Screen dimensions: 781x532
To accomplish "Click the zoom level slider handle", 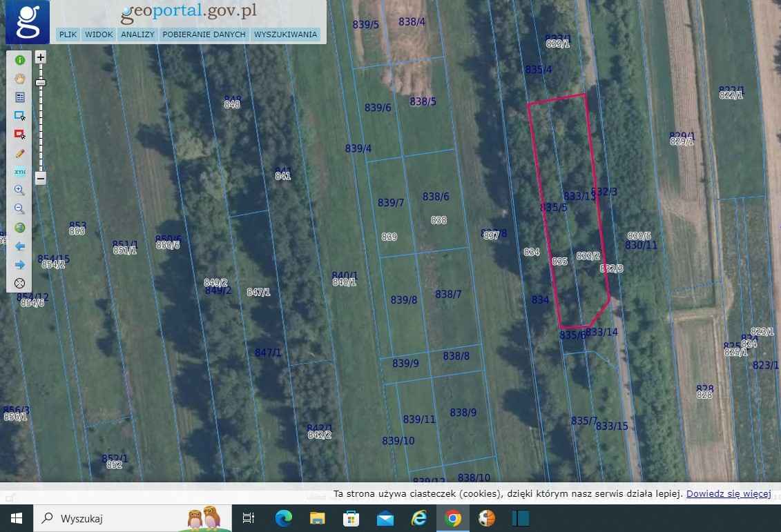I will pyautogui.click(x=41, y=83).
